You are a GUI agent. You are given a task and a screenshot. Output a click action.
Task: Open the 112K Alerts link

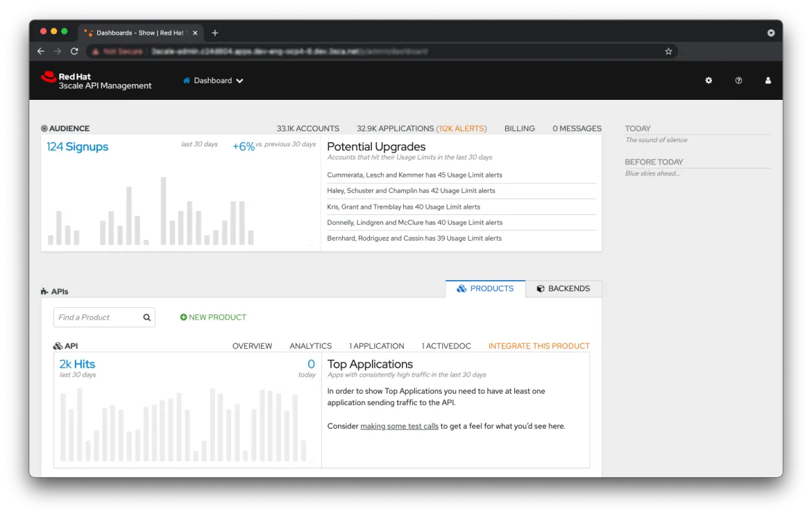(462, 128)
